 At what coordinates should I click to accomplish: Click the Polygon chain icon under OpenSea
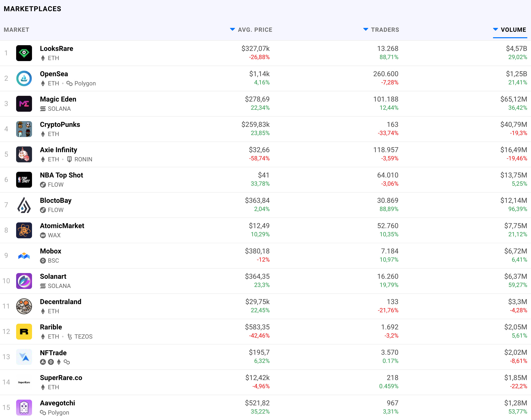(69, 83)
